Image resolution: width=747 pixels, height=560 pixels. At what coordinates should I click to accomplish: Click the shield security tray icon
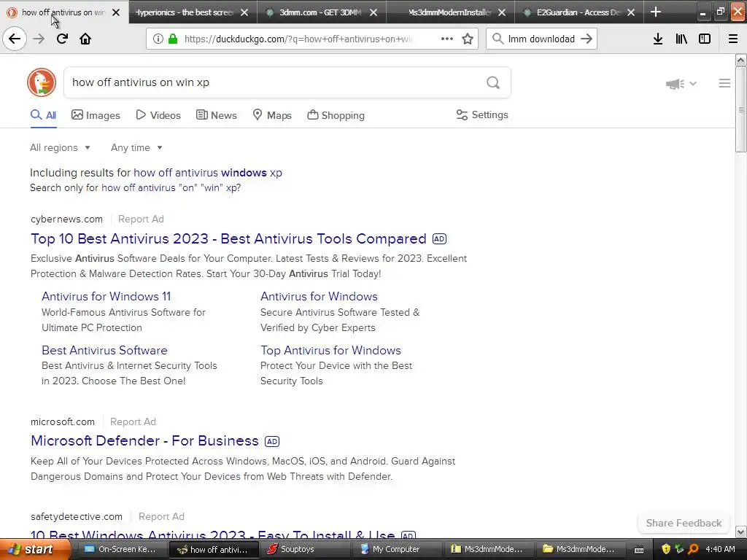click(x=666, y=549)
